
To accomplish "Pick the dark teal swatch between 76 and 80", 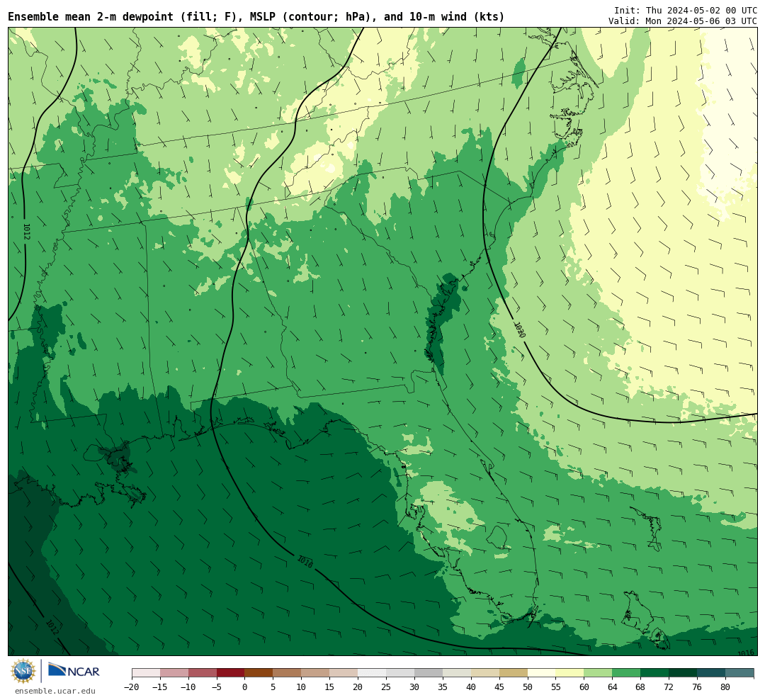I will (x=712, y=673).
